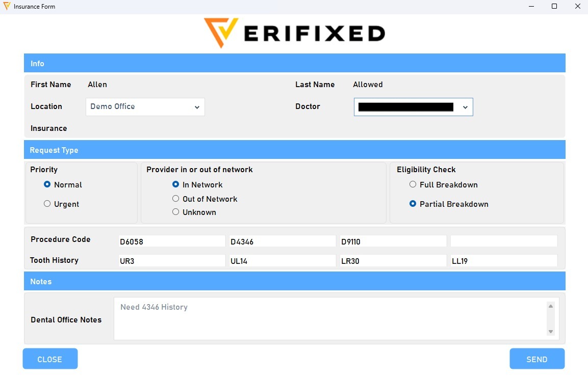Screen dimensions: 588x380
Task: Select Urgent priority option
Action: (47, 204)
